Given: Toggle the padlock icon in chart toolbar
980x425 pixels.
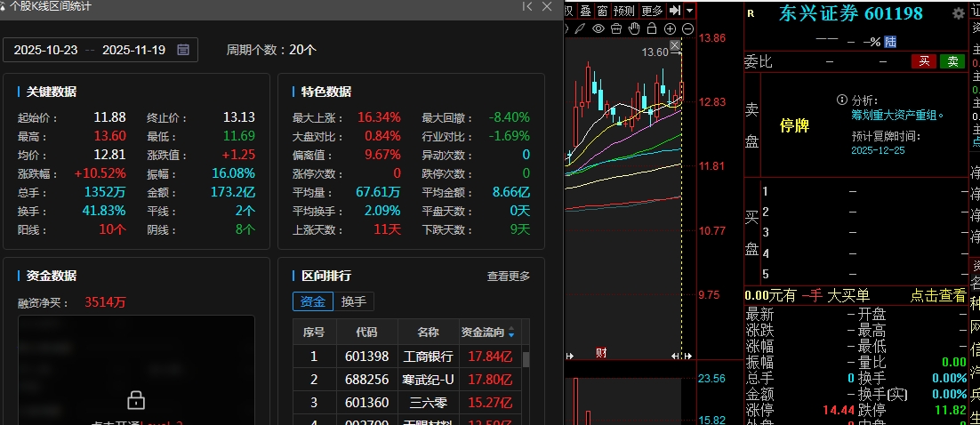Looking at the screenshot, I should click(652, 28).
